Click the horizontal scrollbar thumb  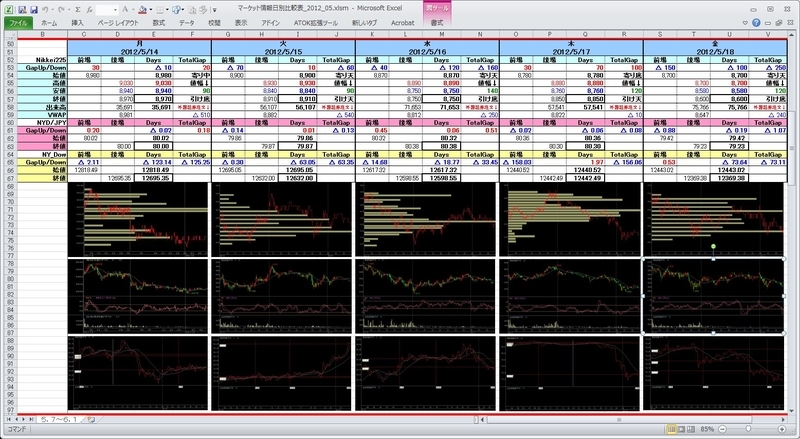click(619, 420)
